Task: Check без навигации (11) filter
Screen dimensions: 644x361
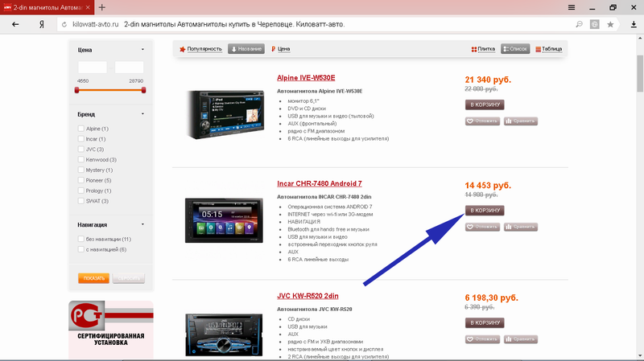Action: coord(81,239)
